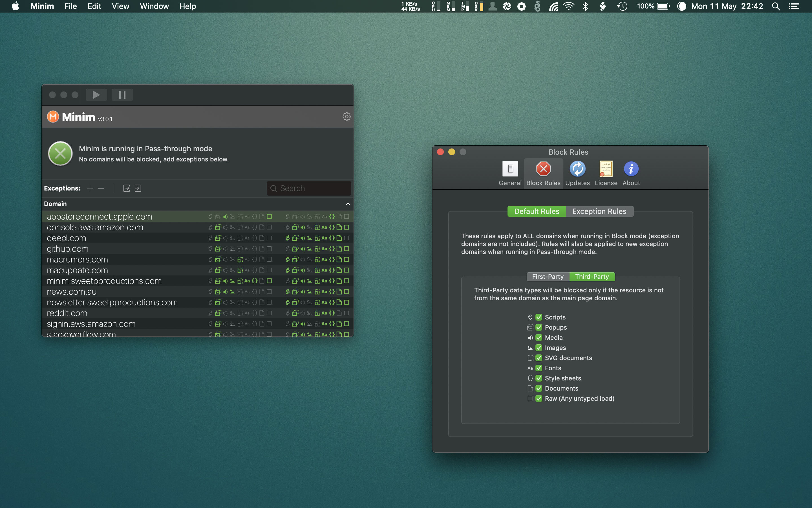Click the import exceptions icon
Screen dimensions: 812x508
click(x=138, y=188)
